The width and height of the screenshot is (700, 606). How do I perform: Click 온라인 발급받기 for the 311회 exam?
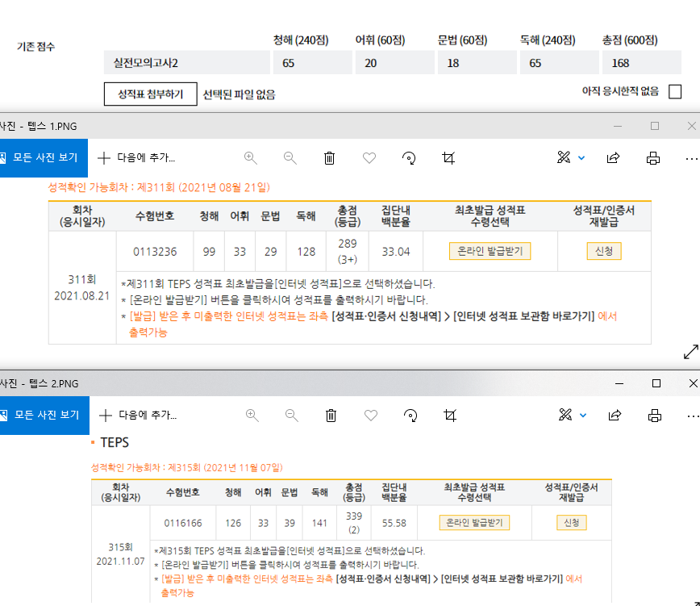pyautogui.click(x=490, y=251)
